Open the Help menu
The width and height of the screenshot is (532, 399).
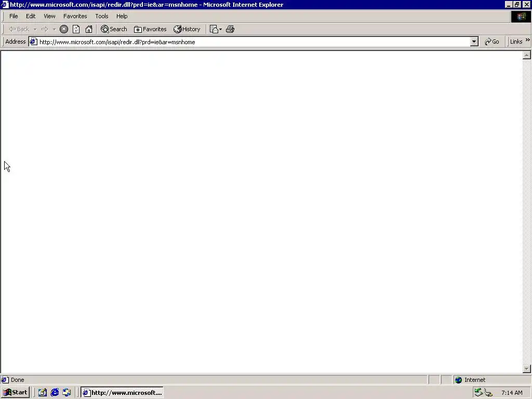coord(122,16)
